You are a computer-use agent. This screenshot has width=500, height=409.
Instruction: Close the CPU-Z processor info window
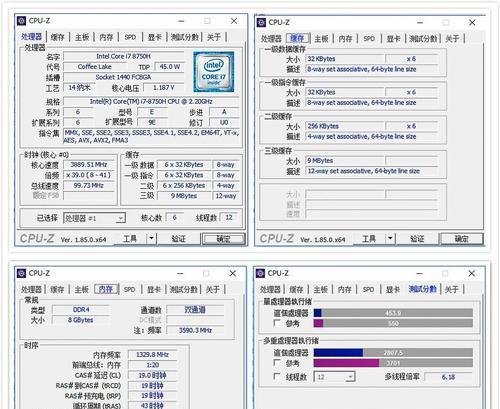[x=234, y=21]
